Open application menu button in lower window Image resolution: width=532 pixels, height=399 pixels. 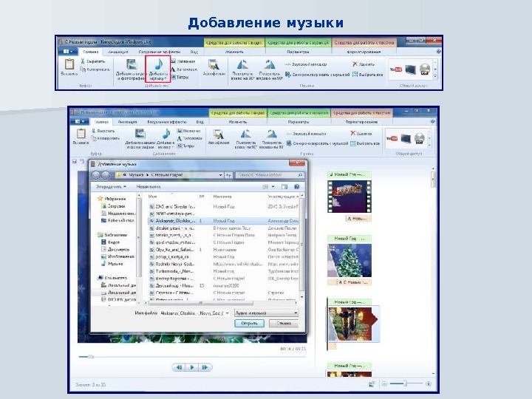[79, 121]
